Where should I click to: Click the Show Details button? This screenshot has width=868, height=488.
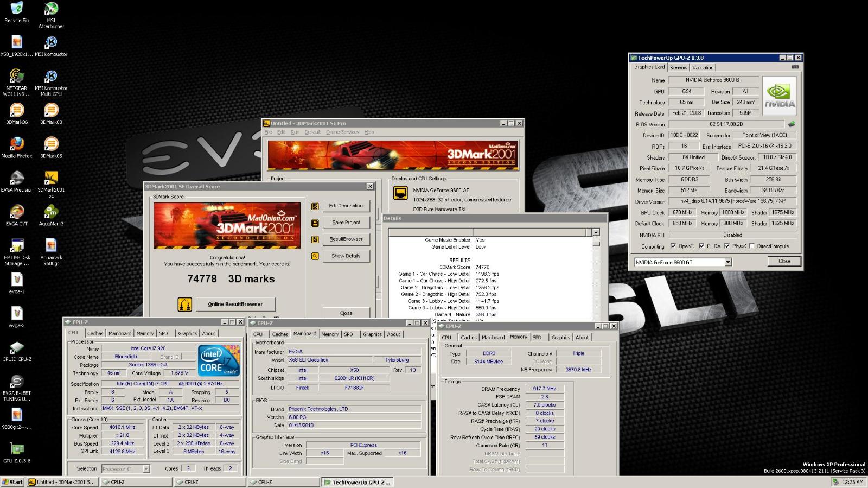[346, 256]
